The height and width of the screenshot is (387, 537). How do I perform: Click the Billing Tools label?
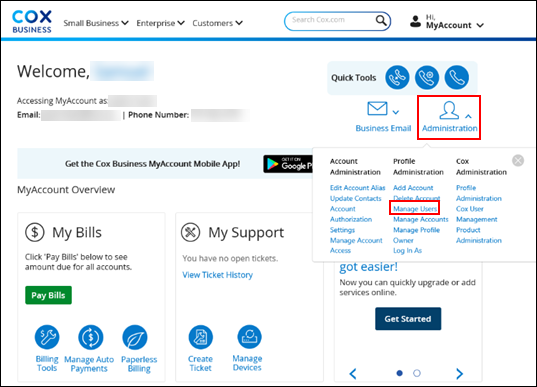tap(47, 363)
